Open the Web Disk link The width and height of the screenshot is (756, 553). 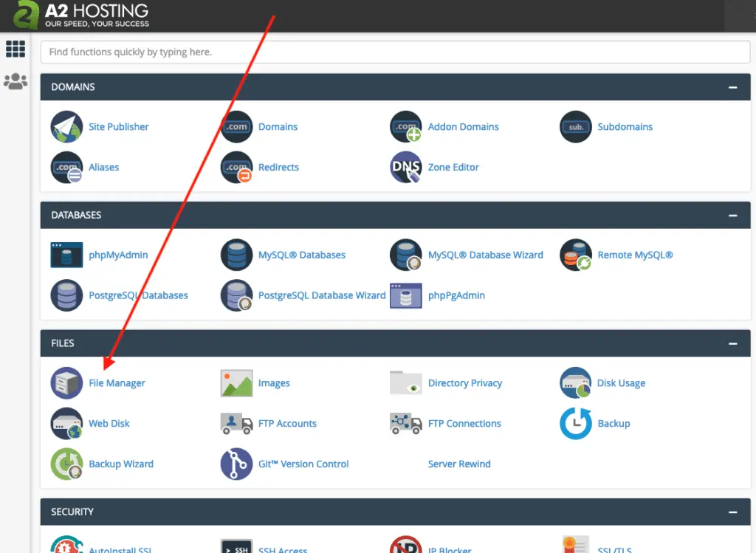click(109, 423)
